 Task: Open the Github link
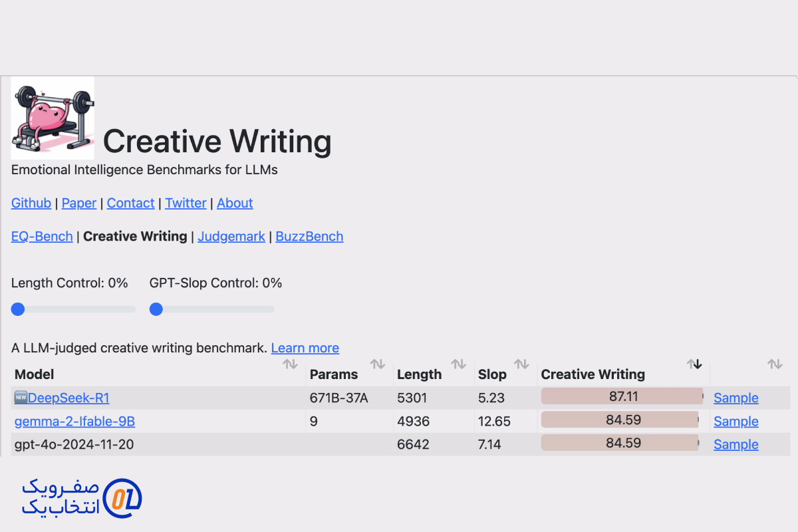coord(31,203)
